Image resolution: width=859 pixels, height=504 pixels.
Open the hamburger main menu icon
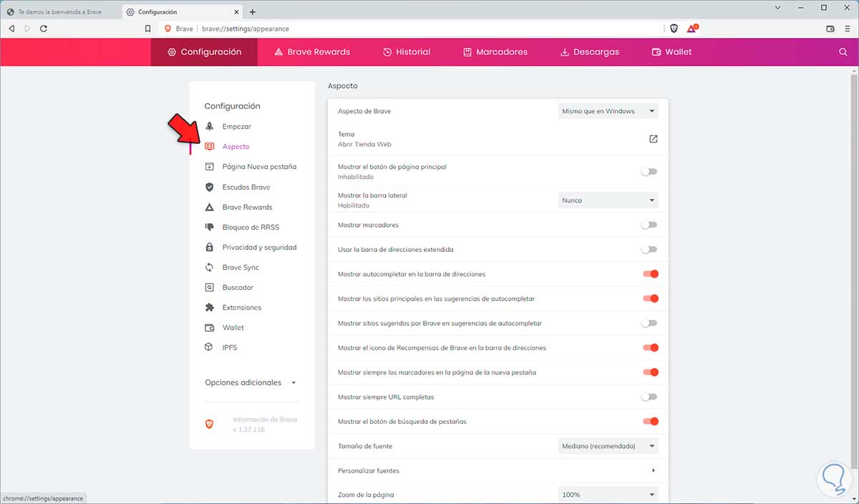[x=848, y=29]
